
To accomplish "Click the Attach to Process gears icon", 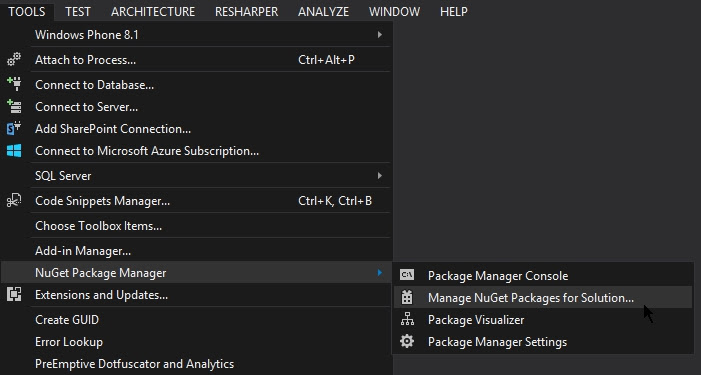I will pyautogui.click(x=14, y=59).
